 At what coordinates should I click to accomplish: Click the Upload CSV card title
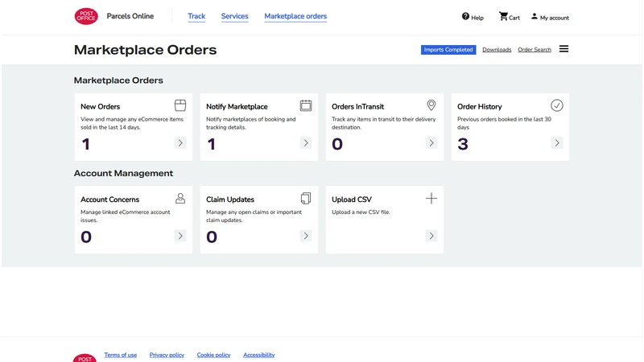(x=352, y=200)
